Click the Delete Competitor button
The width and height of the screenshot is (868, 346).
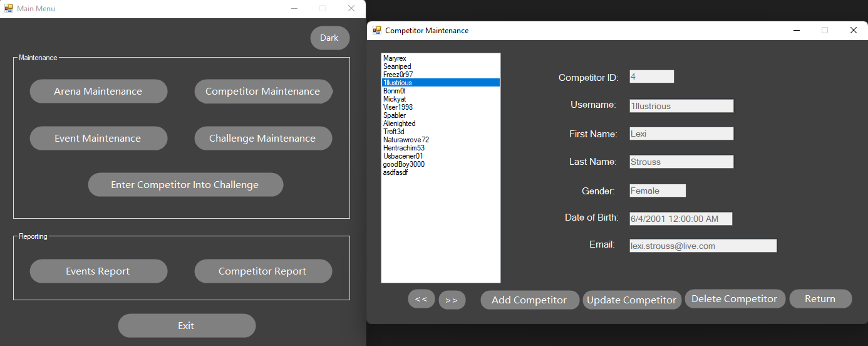[734, 298]
